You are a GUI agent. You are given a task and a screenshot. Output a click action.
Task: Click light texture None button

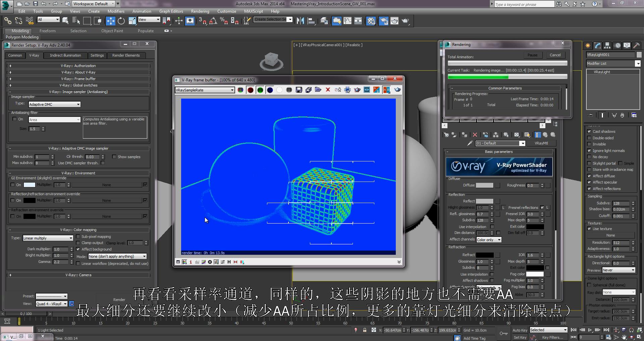(x=610, y=235)
